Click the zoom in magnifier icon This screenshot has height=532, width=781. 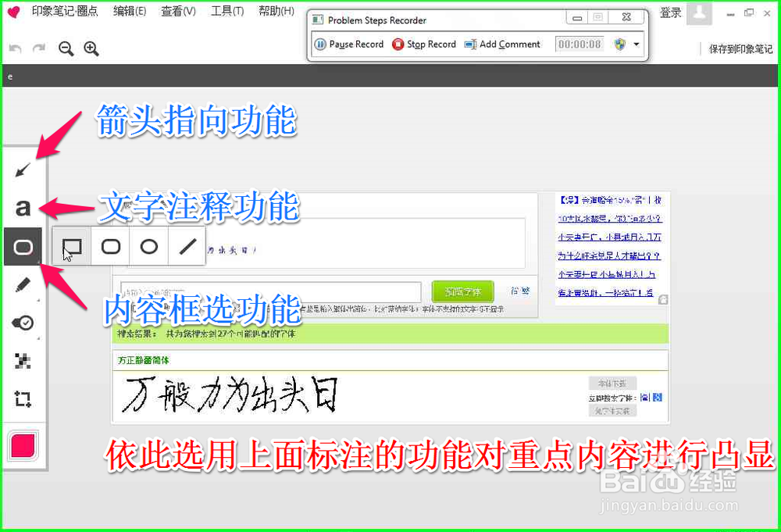[91, 48]
